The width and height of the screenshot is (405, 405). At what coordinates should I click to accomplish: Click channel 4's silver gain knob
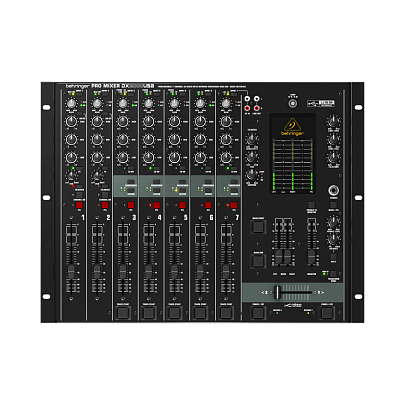tap(149, 104)
